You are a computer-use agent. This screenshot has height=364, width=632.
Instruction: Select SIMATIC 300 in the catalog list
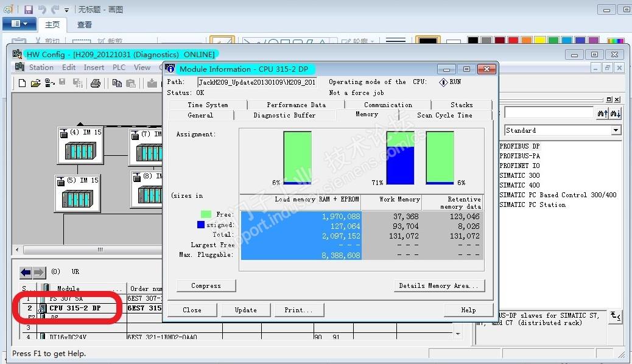(x=519, y=175)
